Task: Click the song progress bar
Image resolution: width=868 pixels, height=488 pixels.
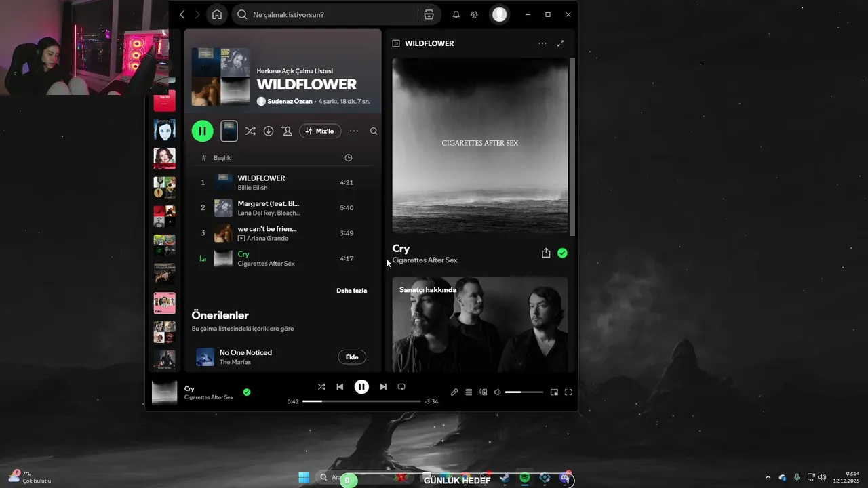Action: tap(361, 401)
